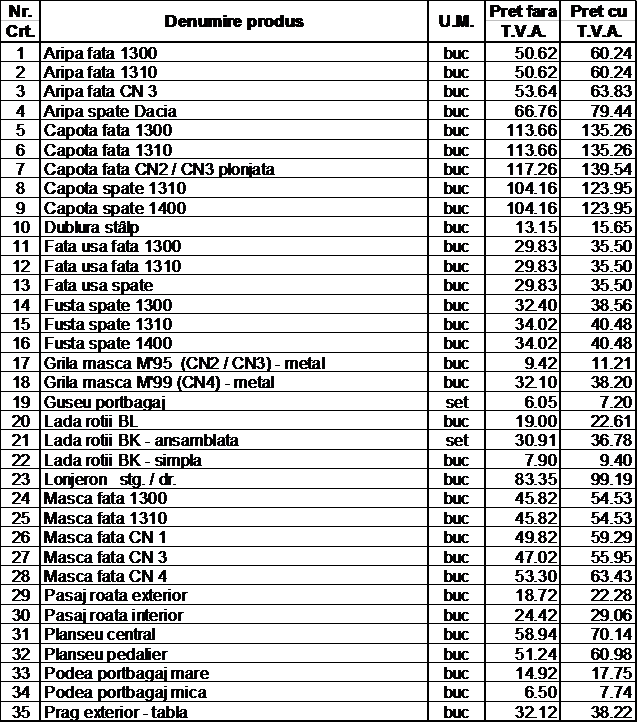Select the 'Pasaj roata exterior' cell
This screenshot has width=637, height=722.
tap(234, 595)
